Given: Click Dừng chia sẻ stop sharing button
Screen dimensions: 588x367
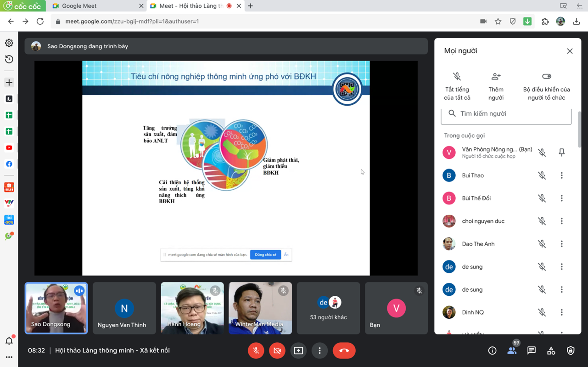Looking at the screenshot, I should coord(265,254).
